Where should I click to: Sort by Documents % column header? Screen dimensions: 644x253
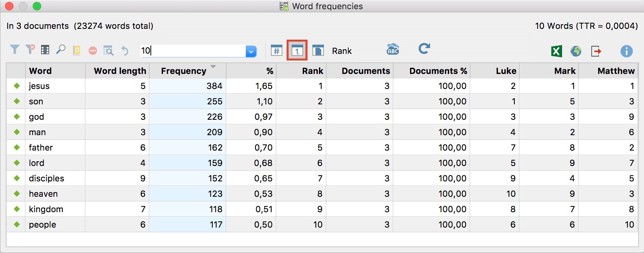[x=431, y=71]
